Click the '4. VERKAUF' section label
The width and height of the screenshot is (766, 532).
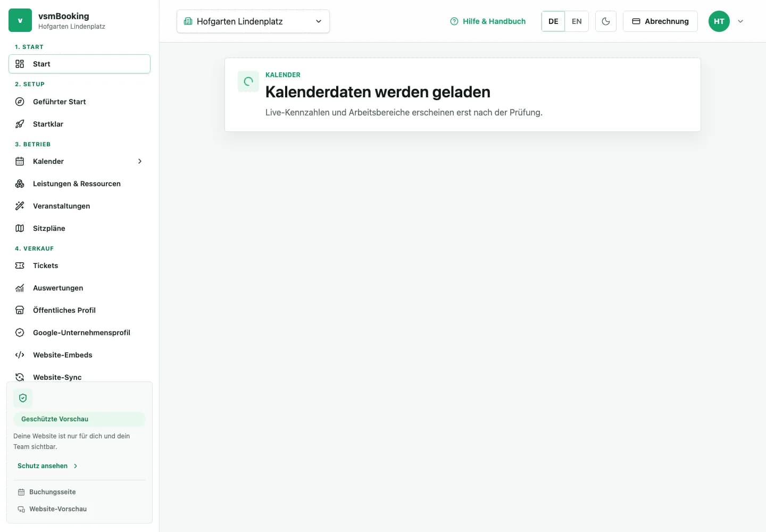[x=35, y=248]
